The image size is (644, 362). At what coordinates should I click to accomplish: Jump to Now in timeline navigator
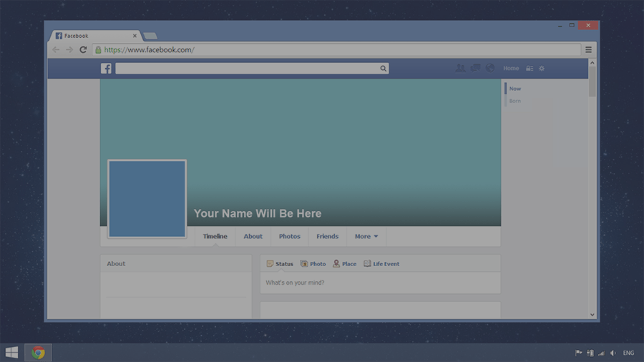(515, 89)
